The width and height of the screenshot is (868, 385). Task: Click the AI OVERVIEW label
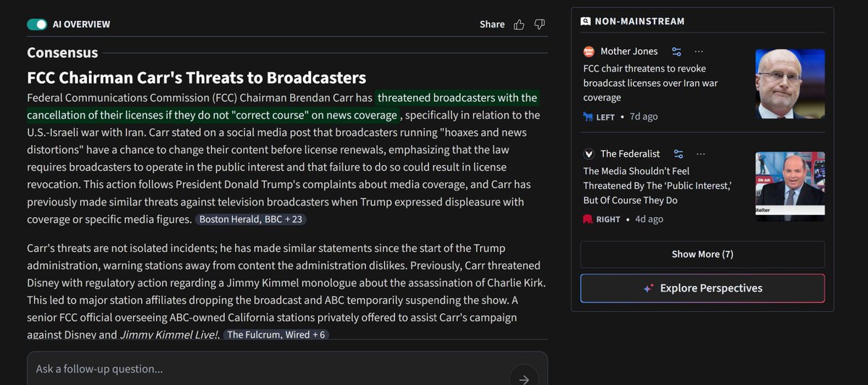tap(82, 24)
